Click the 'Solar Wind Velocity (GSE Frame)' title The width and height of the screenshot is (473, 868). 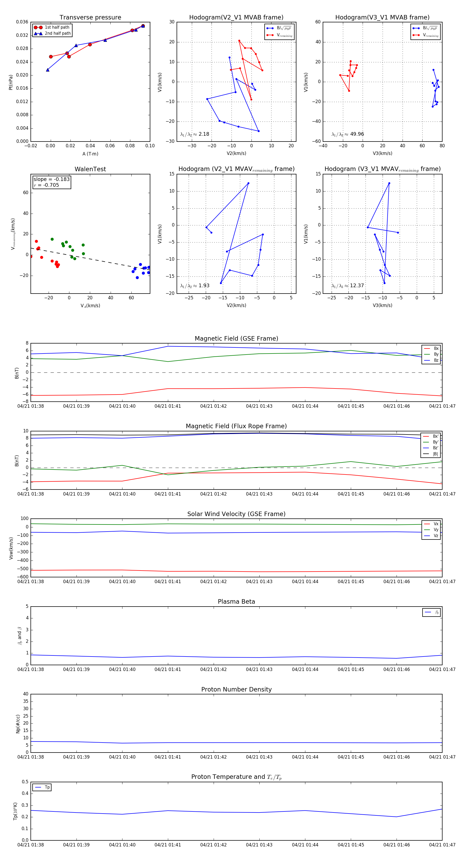point(236,514)
